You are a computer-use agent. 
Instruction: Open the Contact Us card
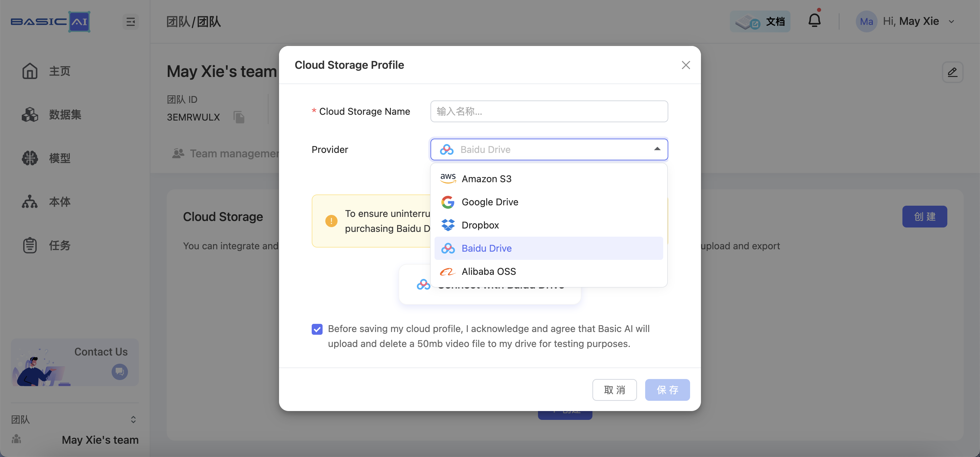[x=75, y=363]
